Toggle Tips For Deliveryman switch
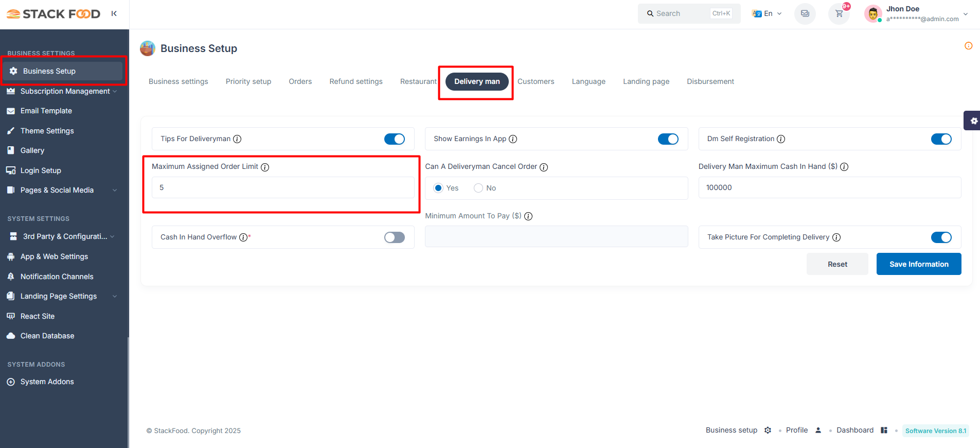 point(395,139)
